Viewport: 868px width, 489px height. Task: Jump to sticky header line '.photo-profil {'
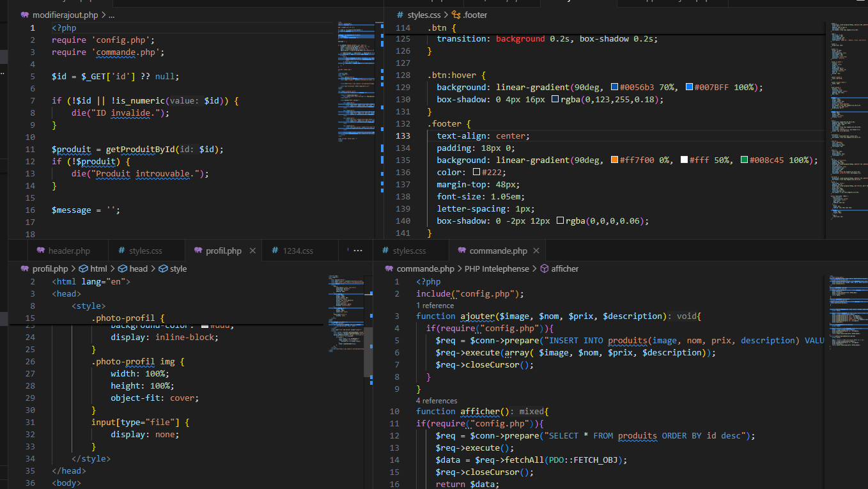click(x=128, y=318)
